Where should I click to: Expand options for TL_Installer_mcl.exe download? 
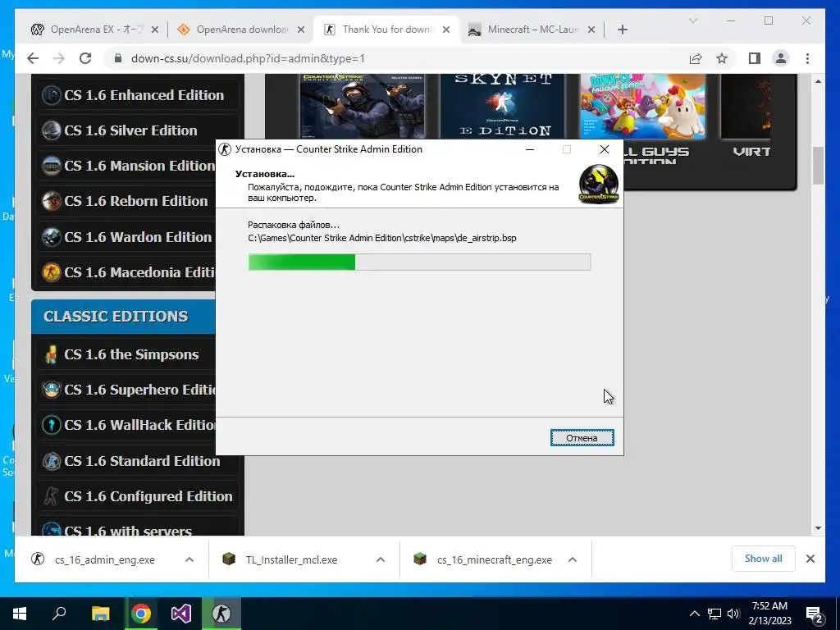click(x=381, y=559)
